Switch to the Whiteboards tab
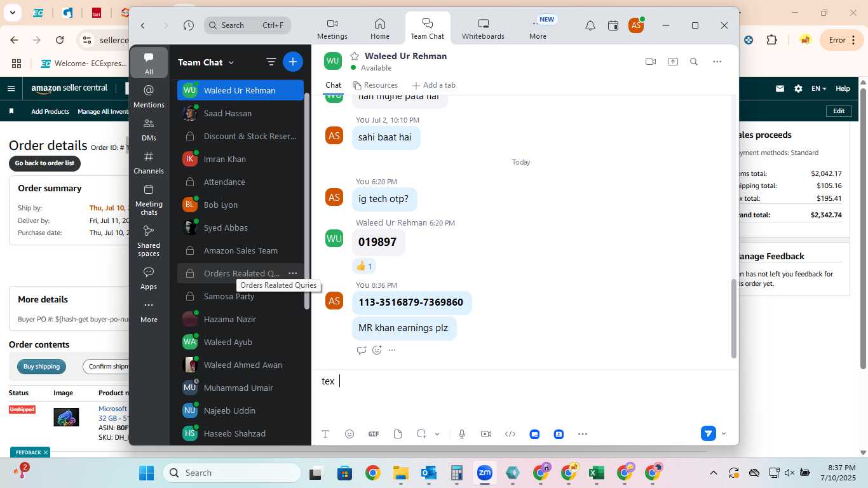The height and width of the screenshot is (488, 868). point(483,29)
